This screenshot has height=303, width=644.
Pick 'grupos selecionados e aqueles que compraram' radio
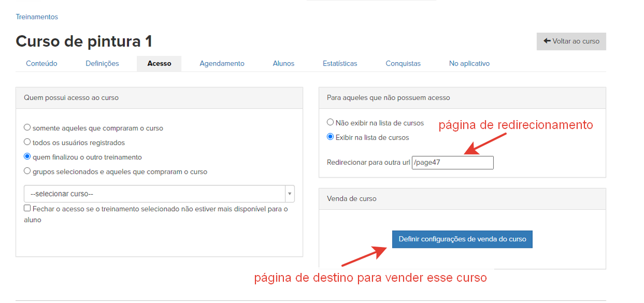click(x=27, y=171)
